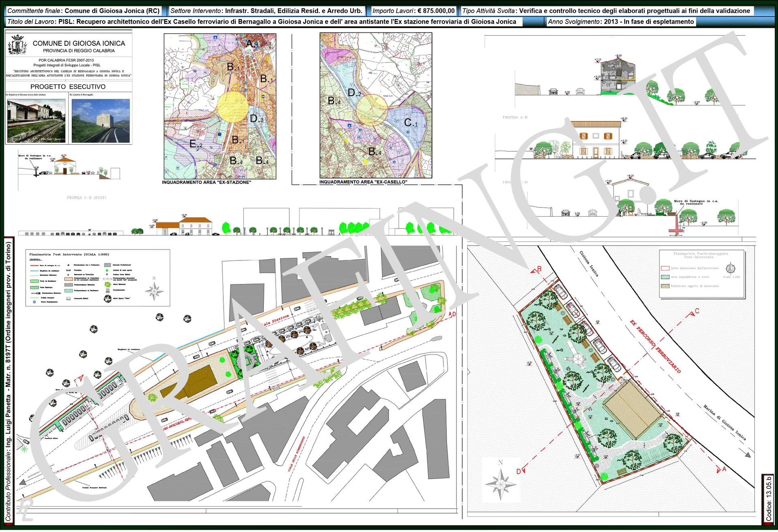Click the green 'Area riqualificata a verde' legend swatch
Viewport: 778px width, 532px height.
coord(665,277)
